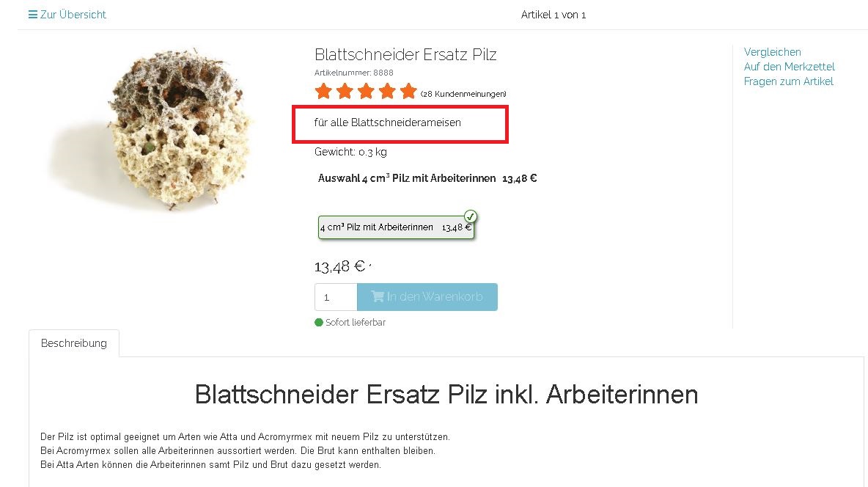Click the shopping cart icon on the Warenkorb button
Viewport: 868px width, 487px height.
pyautogui.click(x=378, y=296)
